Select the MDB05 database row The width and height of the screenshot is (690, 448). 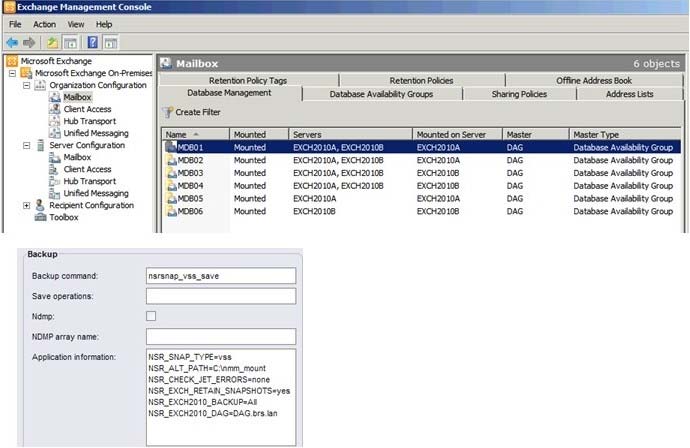tap(421, 198)
